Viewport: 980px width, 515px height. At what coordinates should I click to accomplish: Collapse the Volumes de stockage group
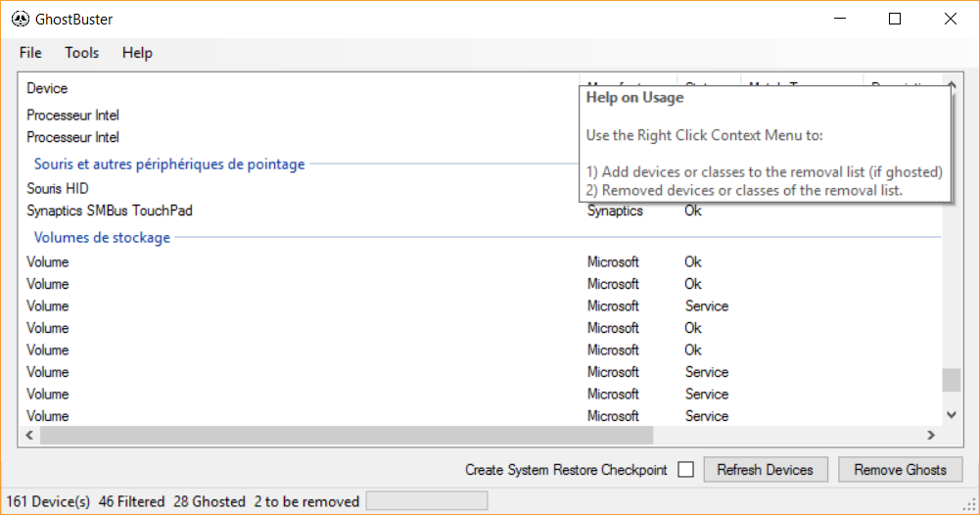(102, 238)
